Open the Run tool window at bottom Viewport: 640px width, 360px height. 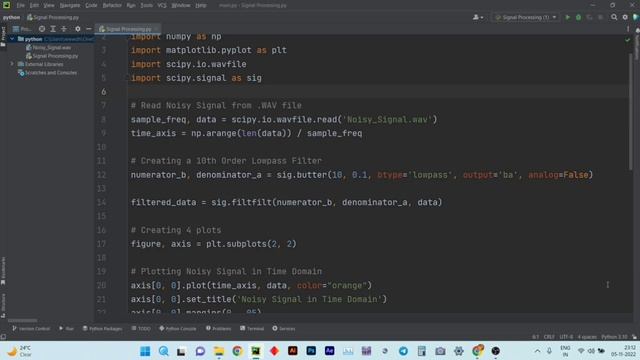[66, 329]
